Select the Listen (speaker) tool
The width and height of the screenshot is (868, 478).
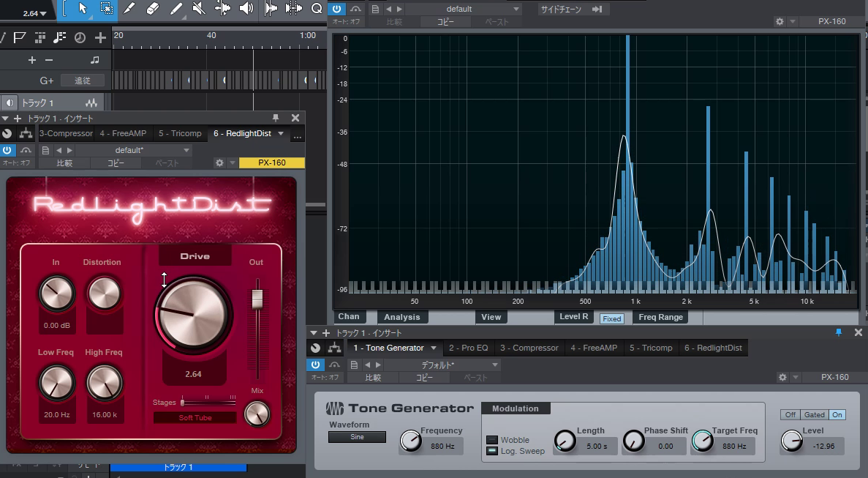246,8
